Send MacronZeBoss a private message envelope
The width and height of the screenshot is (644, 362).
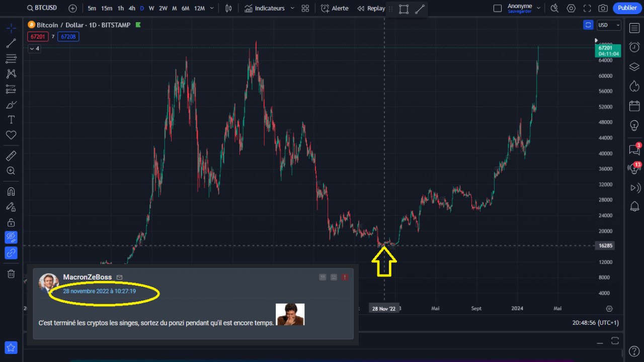119,278
